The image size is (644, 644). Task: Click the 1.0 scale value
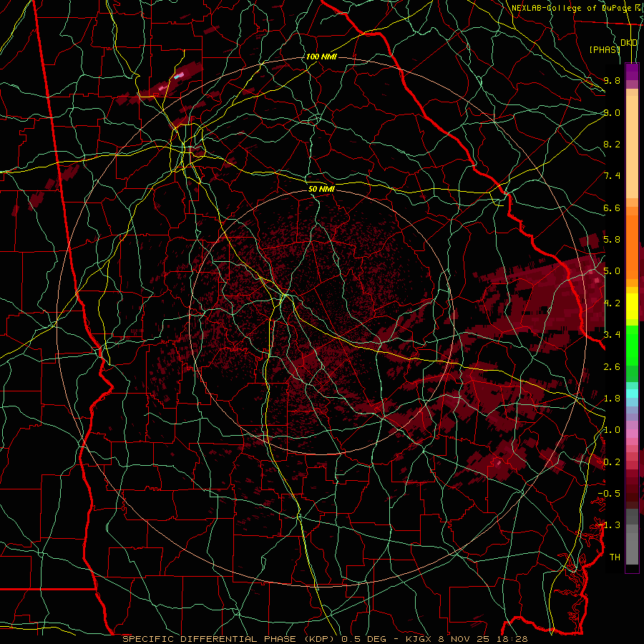pyautogui.click(x=612, y=429)
